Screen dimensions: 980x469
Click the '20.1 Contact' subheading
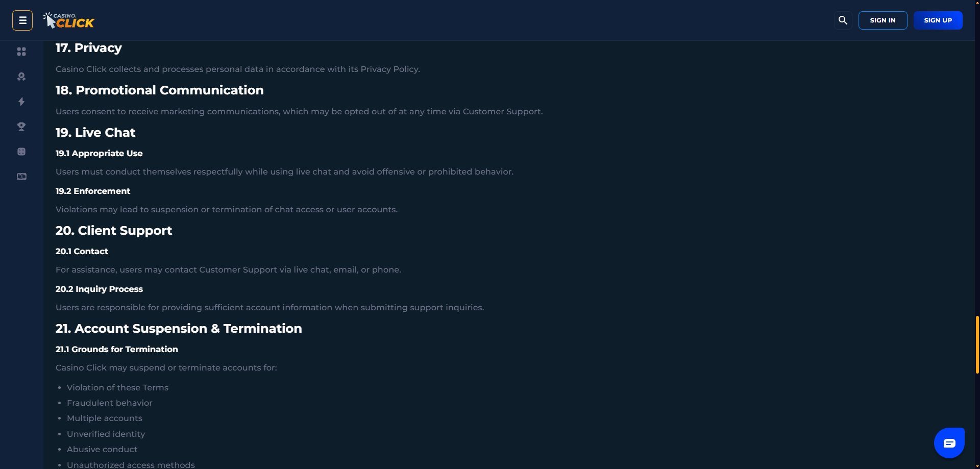coord(82,252)
